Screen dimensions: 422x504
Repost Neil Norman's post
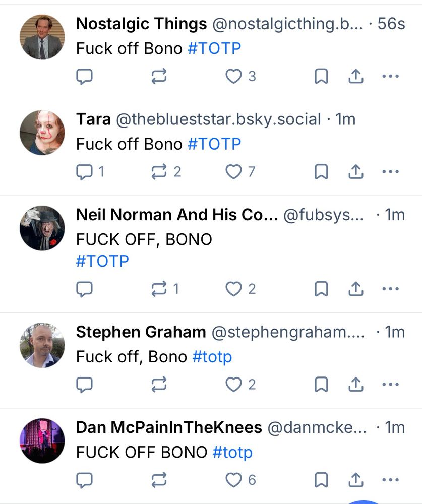coord(159,289)
